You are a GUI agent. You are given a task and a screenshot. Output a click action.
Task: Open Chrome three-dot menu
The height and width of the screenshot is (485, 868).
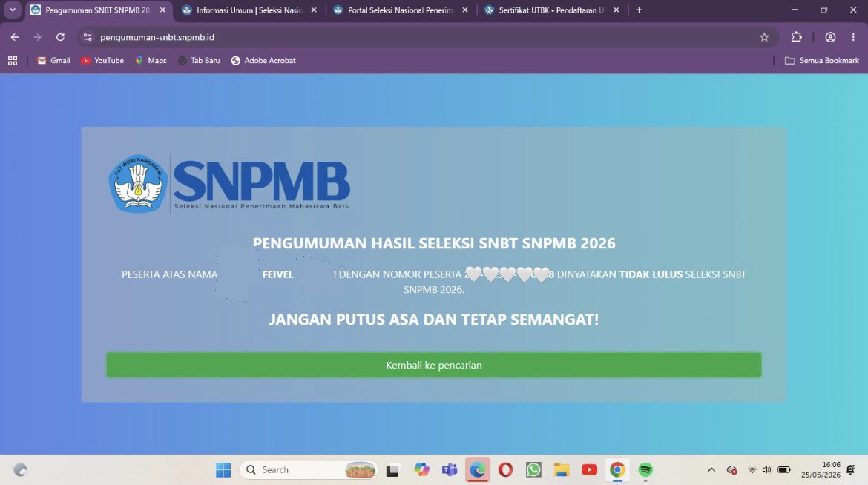click(x=853, y=37)
